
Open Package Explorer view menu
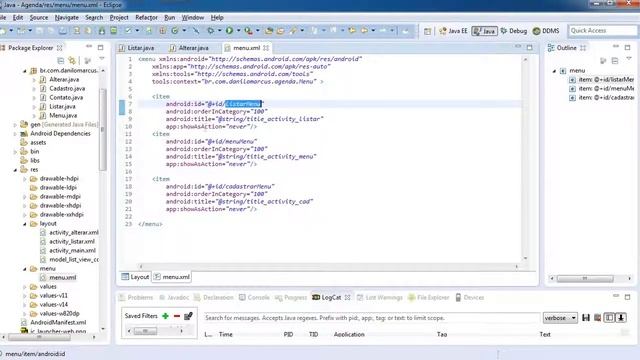(102, 59)
